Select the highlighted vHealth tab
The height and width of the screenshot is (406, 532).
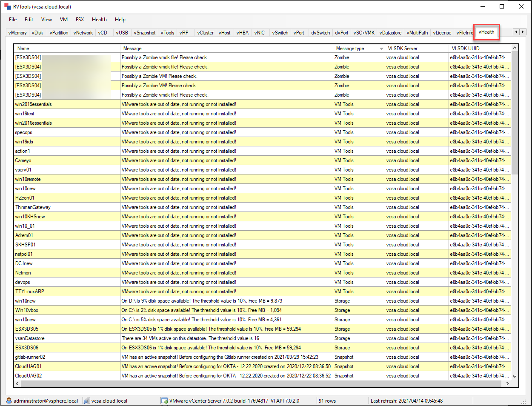tap(486, 32)
